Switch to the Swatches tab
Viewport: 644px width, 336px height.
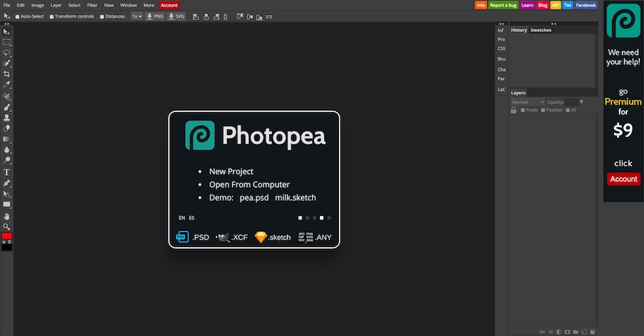pyautogui.click(x=540, y=30)
